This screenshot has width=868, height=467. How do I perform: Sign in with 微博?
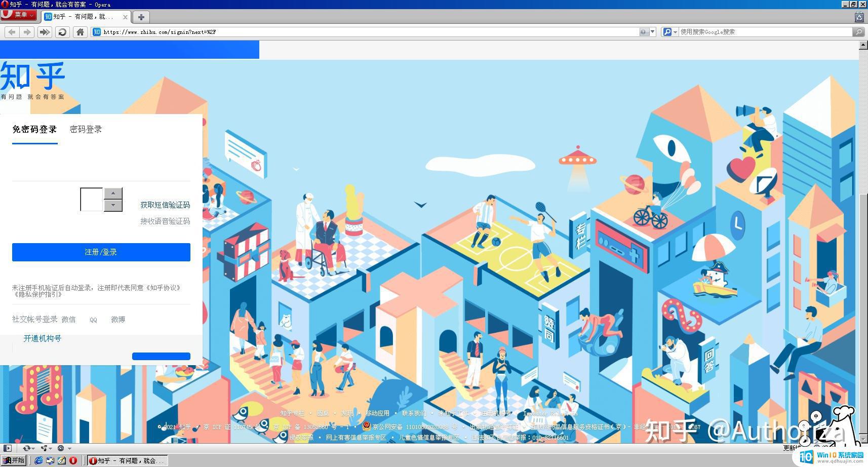coord(118,320)
